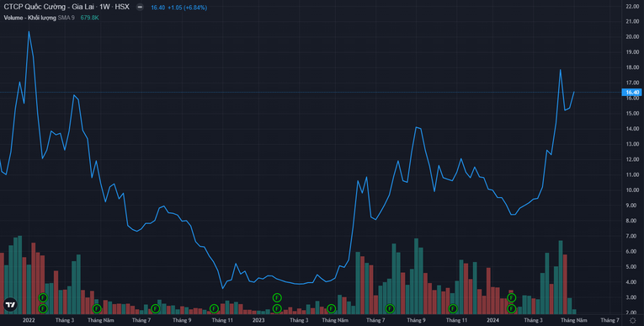Click the 2022 time axis label

(x=29, y=320)
